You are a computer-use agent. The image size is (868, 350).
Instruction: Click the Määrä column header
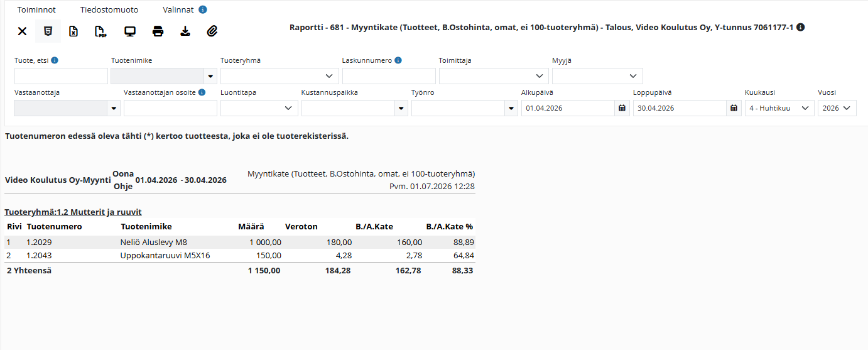pos(251,226)
